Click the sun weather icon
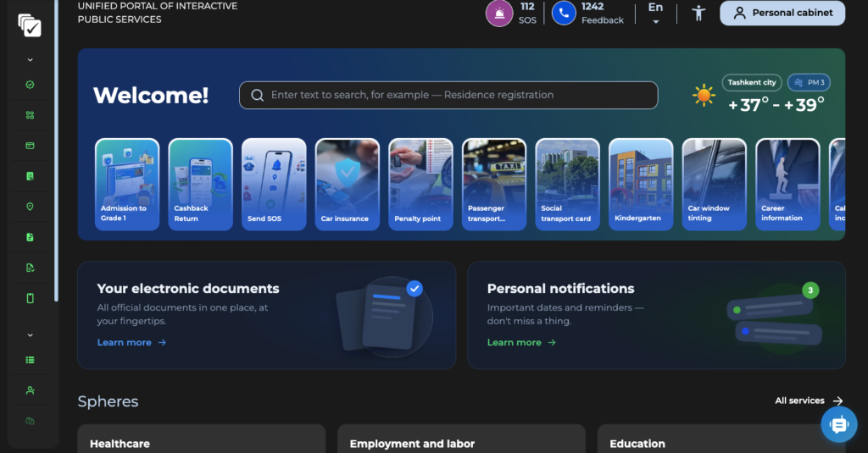The width and height of the screenshot is (868, 453). click(704, 95)
